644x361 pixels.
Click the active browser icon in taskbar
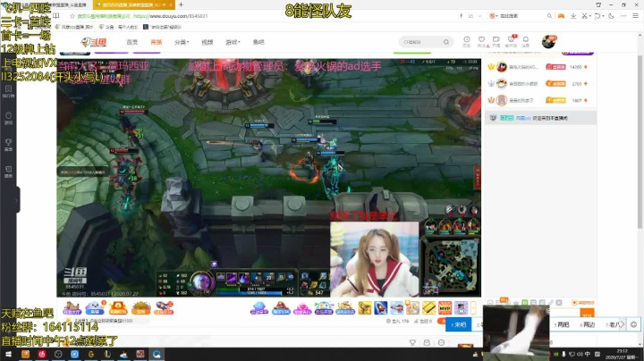[x=157, y=354]
